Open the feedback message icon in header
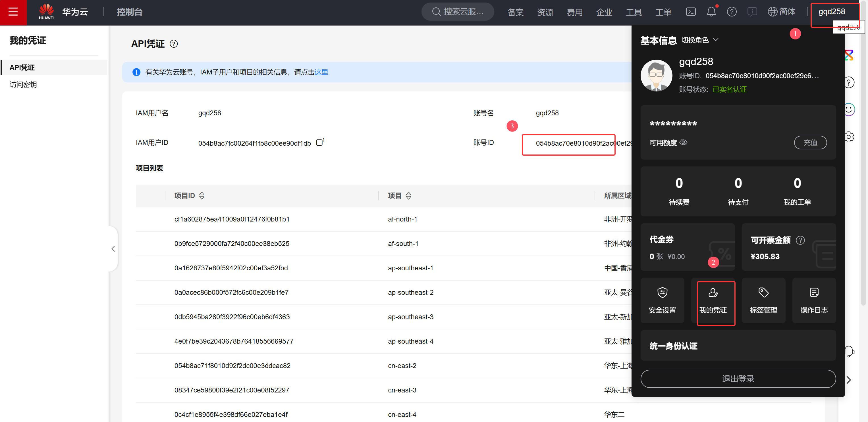This screenshot has height=422, width=868. tap(752, 12)
